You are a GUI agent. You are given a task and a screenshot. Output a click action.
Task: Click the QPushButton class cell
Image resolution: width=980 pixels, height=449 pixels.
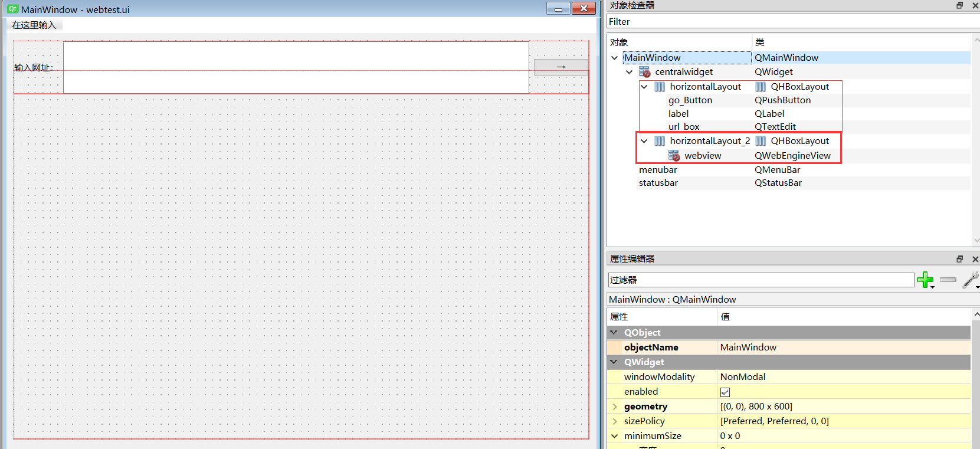click(782, 100)
